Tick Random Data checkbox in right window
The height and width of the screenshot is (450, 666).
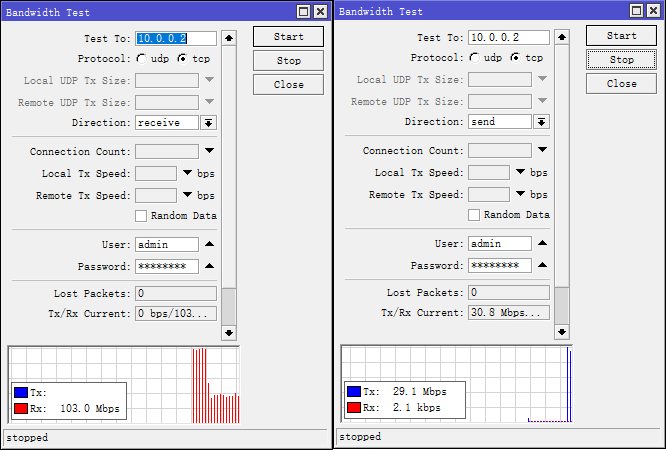pyautogui.click(x=474, y=215)
